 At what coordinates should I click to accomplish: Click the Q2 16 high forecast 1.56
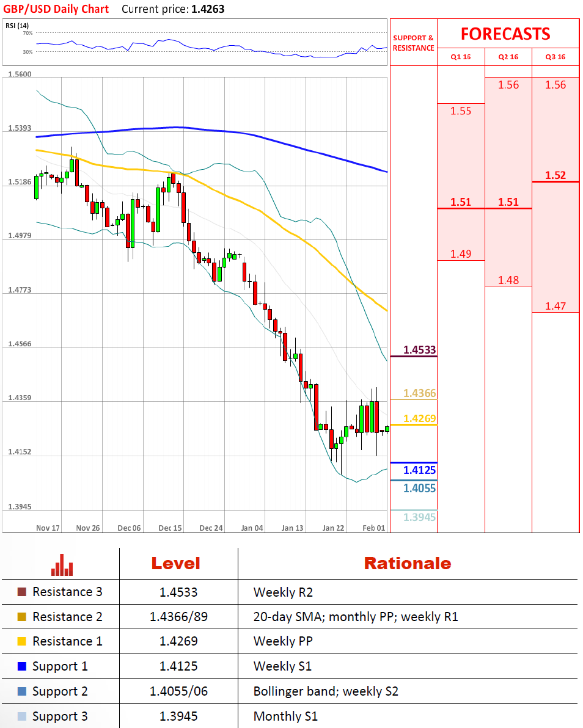(x=508, y=85)
